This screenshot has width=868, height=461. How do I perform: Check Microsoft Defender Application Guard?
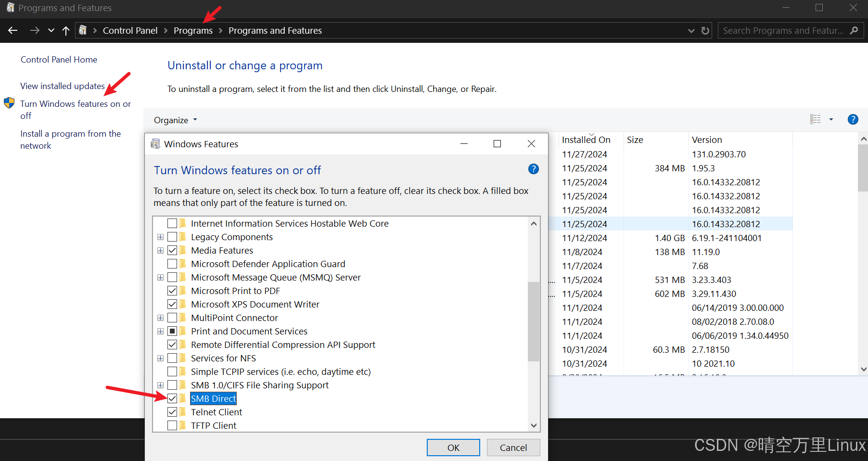[172, 264]
